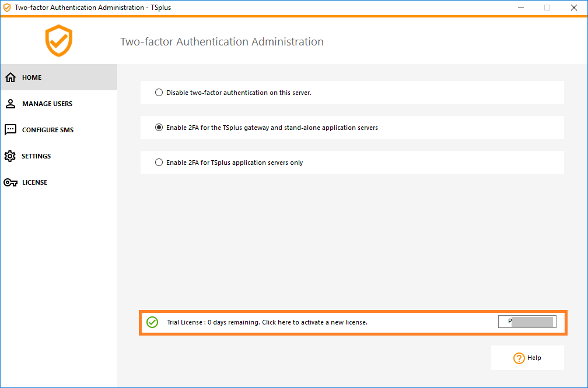The height and width of the screenshot is (388, 588).
Task: Select 2FA for TSplus application servers only
Action: coord(159,162)
